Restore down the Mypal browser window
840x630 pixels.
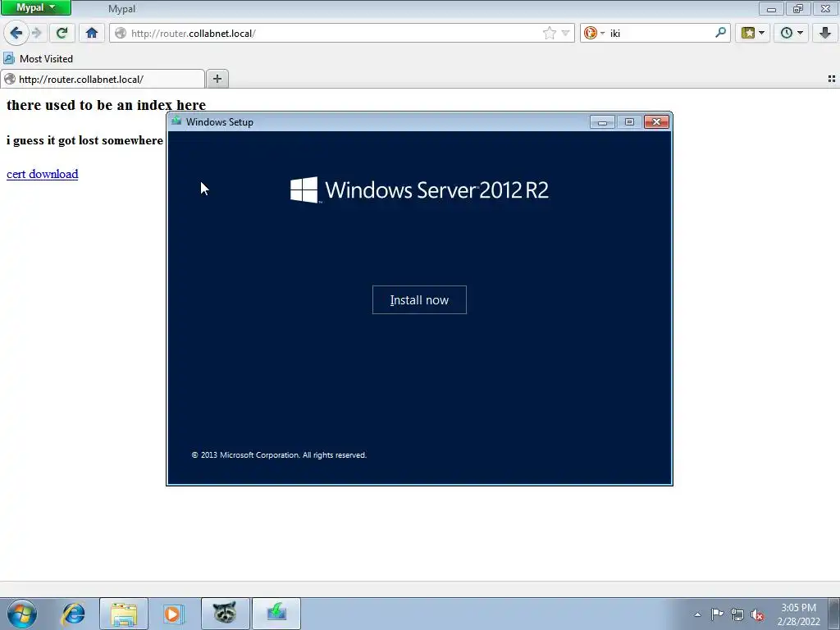[798, 8]
